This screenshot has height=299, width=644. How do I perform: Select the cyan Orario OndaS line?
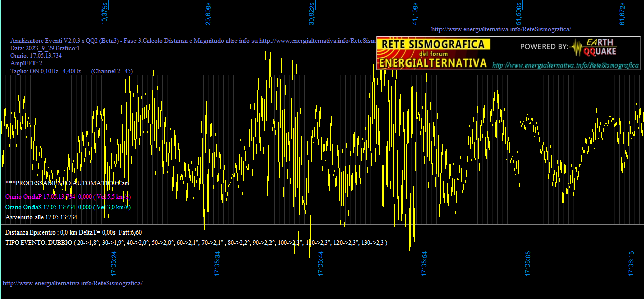coord(68,207)
